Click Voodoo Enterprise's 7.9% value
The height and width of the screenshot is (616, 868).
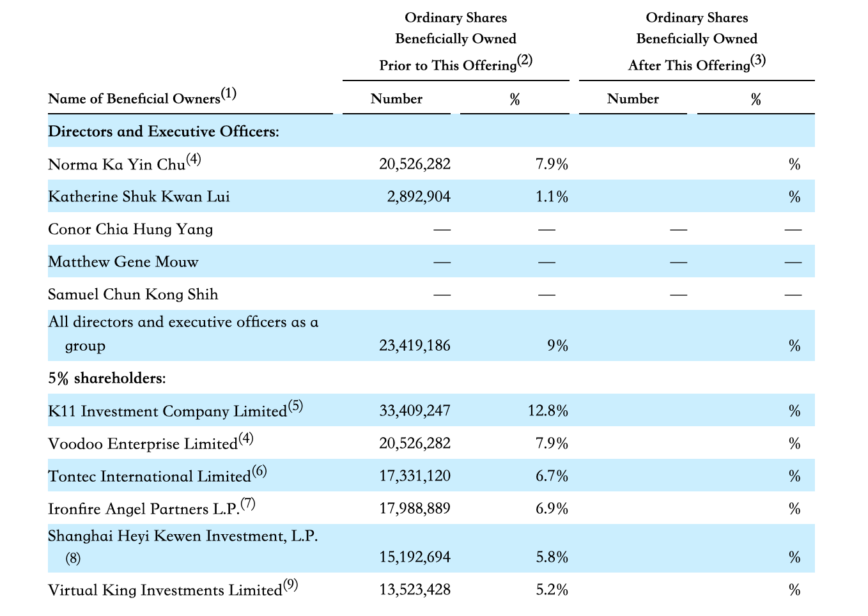[552, 443]
